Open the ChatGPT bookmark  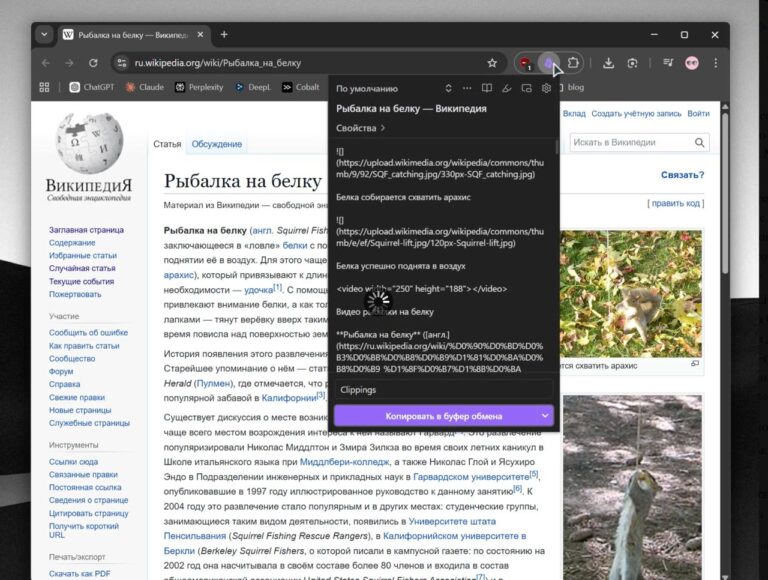coord(92,87)
